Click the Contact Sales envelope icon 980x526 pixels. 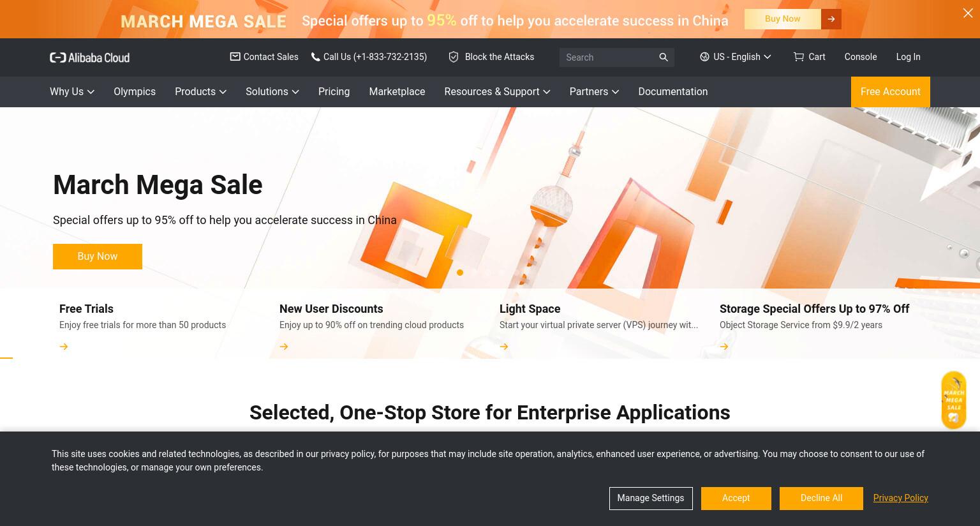tap(235, 57)
